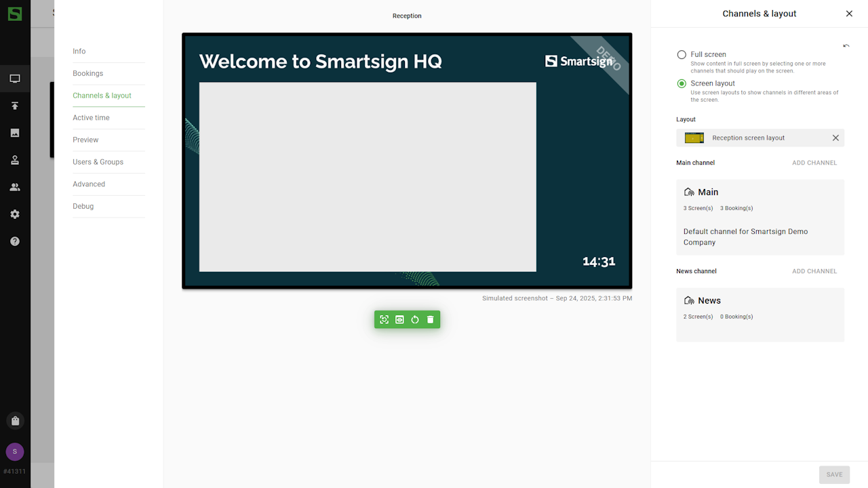Select the Full screen radio option
This screenshot has width=868, height=488.
coord(682,54)
